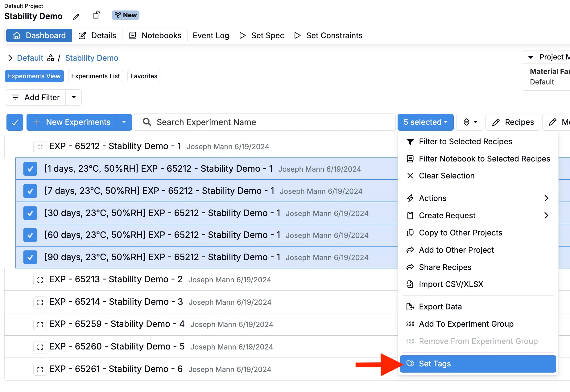Image resolution: width=570 pixels, height=392 pixels.
Task: Uncheck the 7 days, 23°C experiment
Action: click(30, 191)
